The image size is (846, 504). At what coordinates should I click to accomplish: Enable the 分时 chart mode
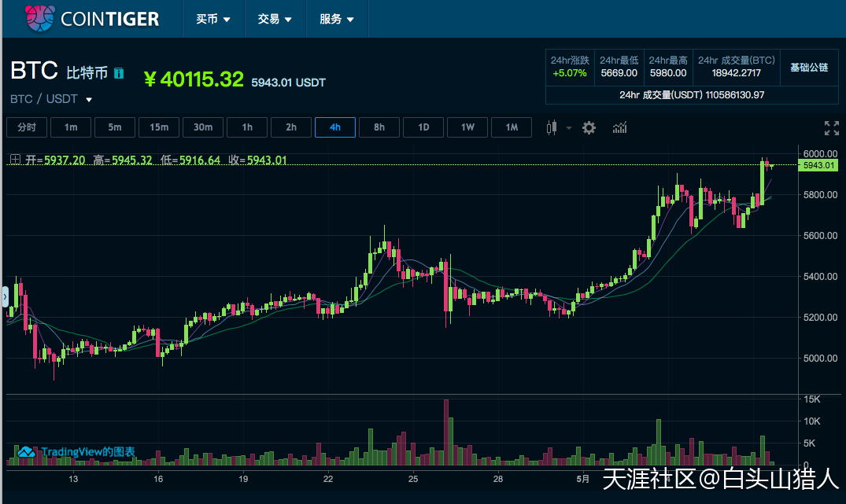pos(27,127)
